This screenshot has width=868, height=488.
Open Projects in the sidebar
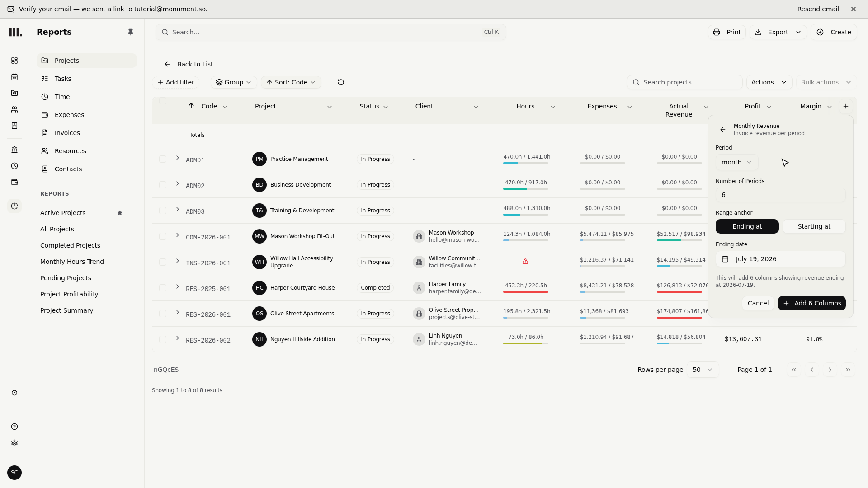pyautogui.click(x=86, y=61)
